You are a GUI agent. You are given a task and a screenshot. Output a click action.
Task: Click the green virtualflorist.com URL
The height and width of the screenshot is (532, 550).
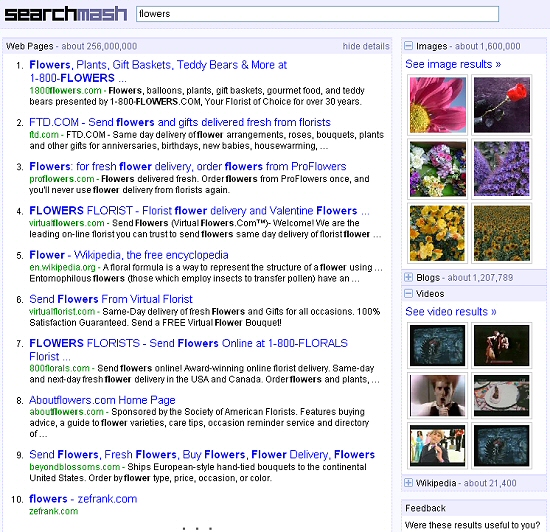pyautogui.click(x=62, y=311)
